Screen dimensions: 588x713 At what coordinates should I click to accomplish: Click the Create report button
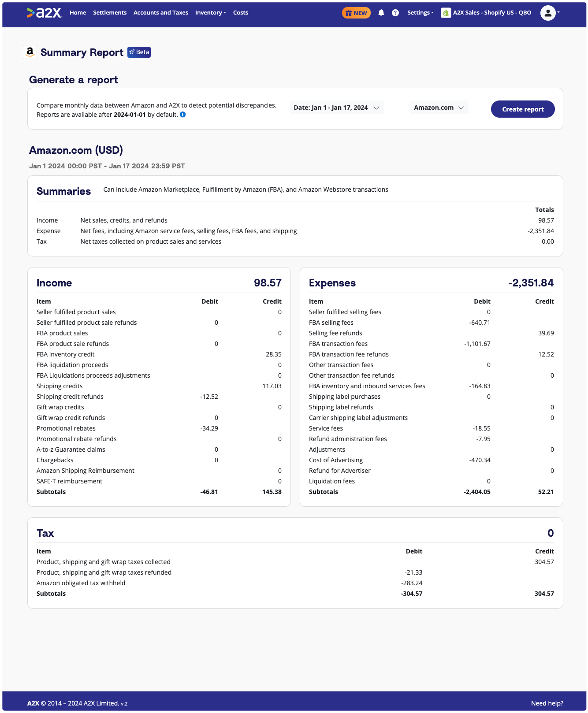523,109
